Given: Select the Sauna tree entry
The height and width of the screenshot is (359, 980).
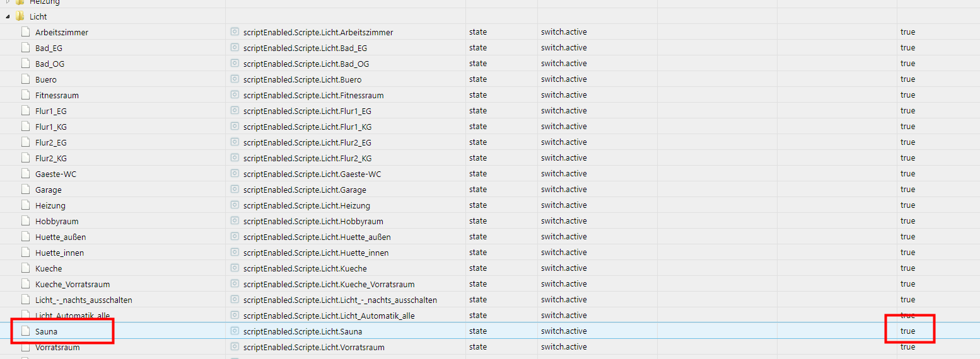Looking at the screenshot, I should pos(47,331).
